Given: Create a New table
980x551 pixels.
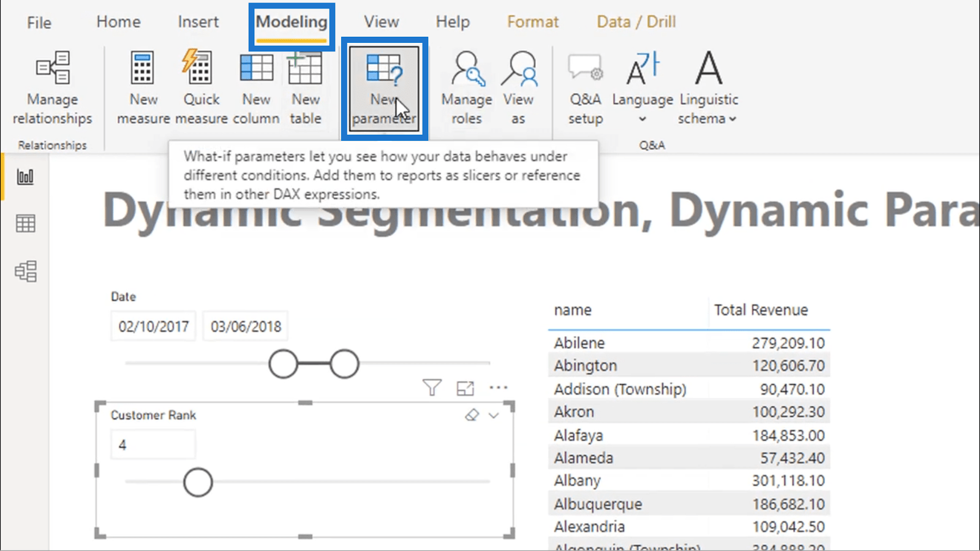Looking at the screenshot, I should point(305,89).
